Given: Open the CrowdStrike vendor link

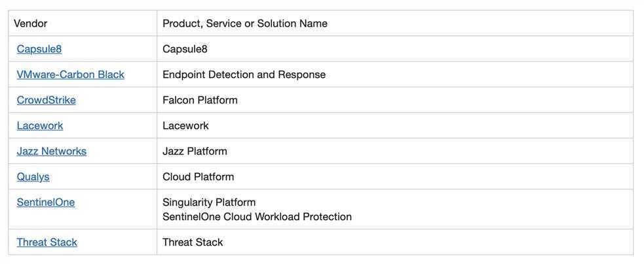Looking at the screenshot, I should click(46, 100).
